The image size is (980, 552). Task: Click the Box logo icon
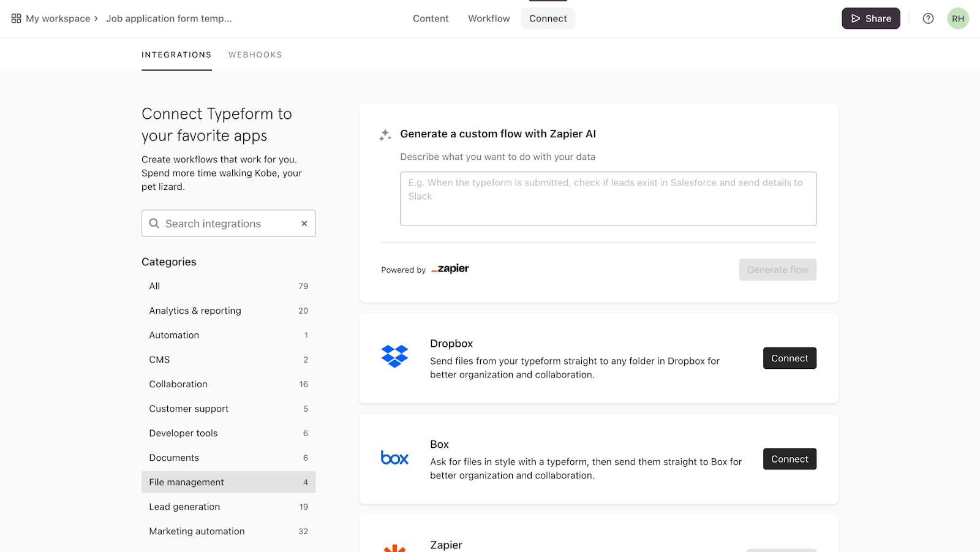coord(394,458)
